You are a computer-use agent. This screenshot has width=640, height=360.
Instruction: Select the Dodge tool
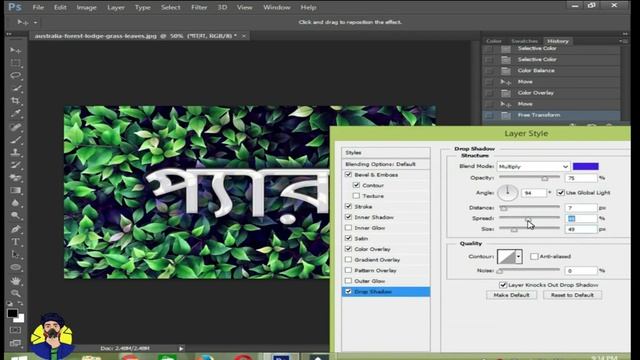(x=16, y=216)
